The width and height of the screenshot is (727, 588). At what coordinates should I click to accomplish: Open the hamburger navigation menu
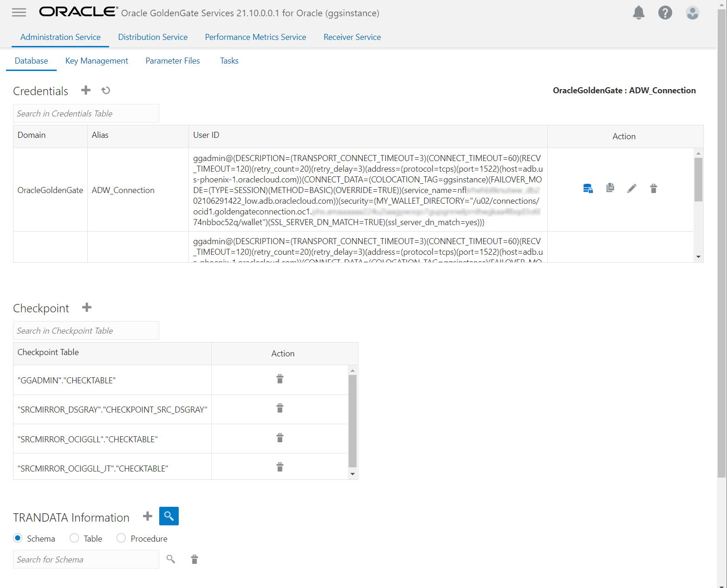click(x=19, y=13)
